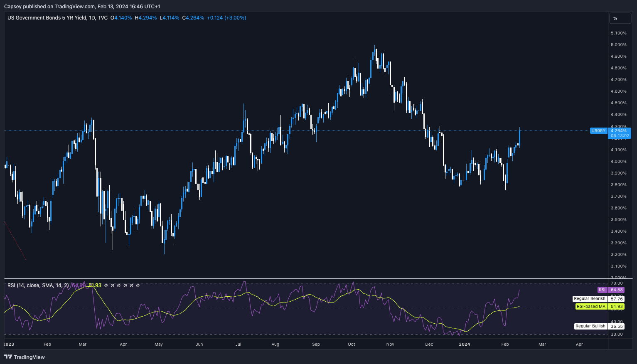637x364 pixels.
Task: Open the RSI indicator legend title
Action: click(x=38, y=285)
